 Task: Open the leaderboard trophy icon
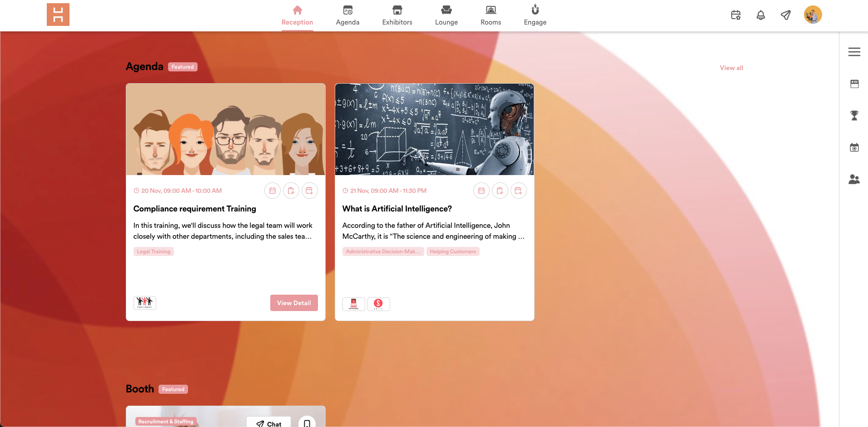tap(854, 116)
